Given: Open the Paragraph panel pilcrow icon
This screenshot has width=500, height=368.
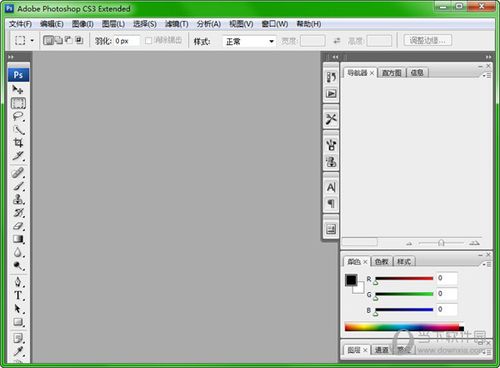Looking at the screenshot, I should pos(331,203).
